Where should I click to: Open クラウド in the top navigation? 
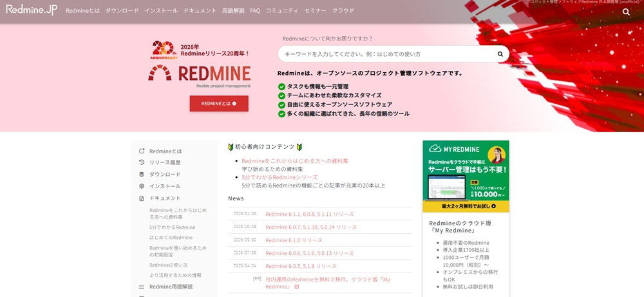click(343, 11)
